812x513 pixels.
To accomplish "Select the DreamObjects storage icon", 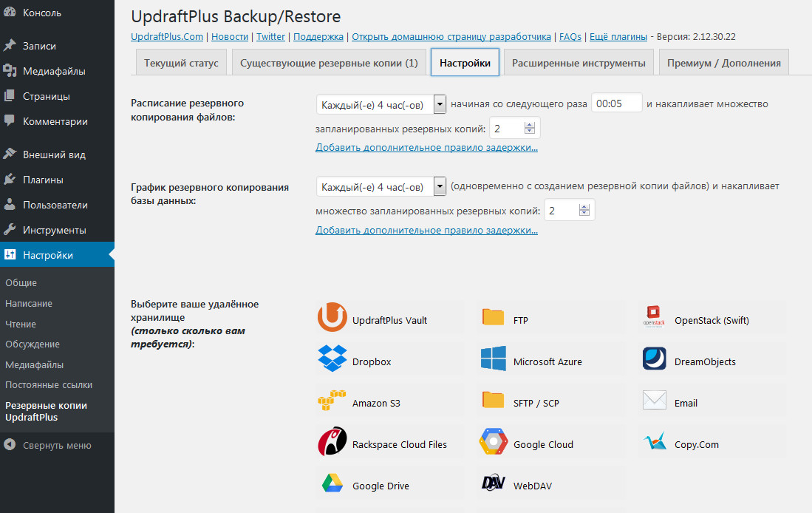I will coord(655,359).
